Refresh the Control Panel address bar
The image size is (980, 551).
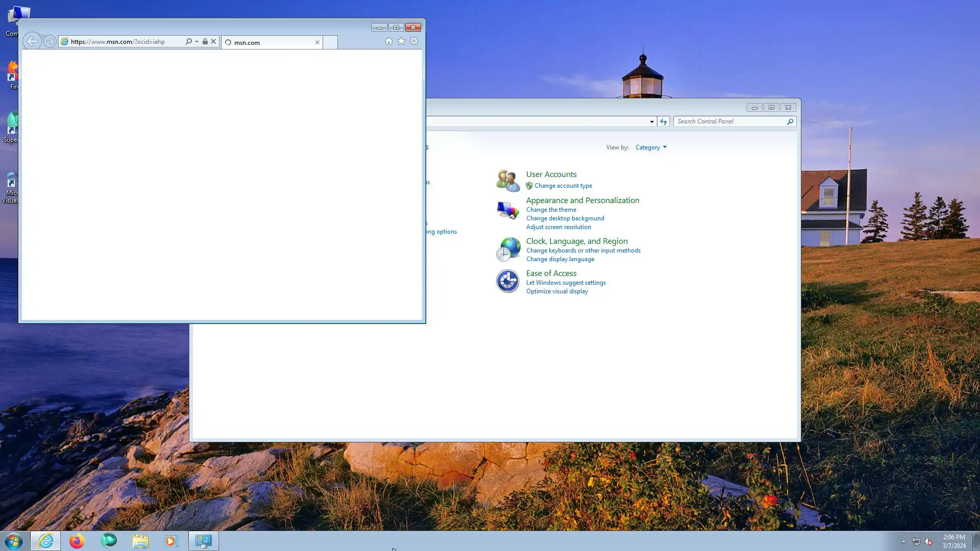(x=663, y=121)
